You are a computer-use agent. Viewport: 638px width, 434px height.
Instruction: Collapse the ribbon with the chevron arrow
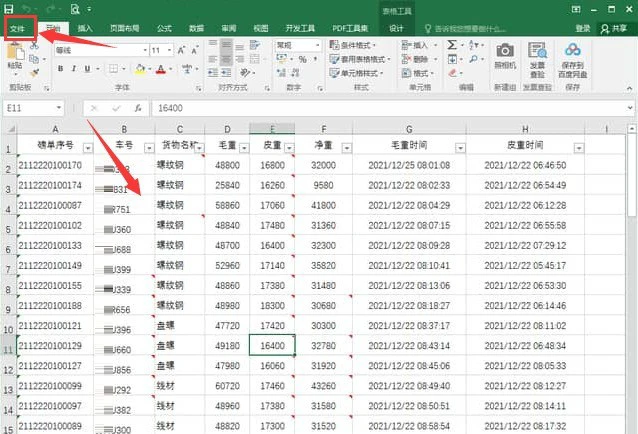(x=629, y=88)
